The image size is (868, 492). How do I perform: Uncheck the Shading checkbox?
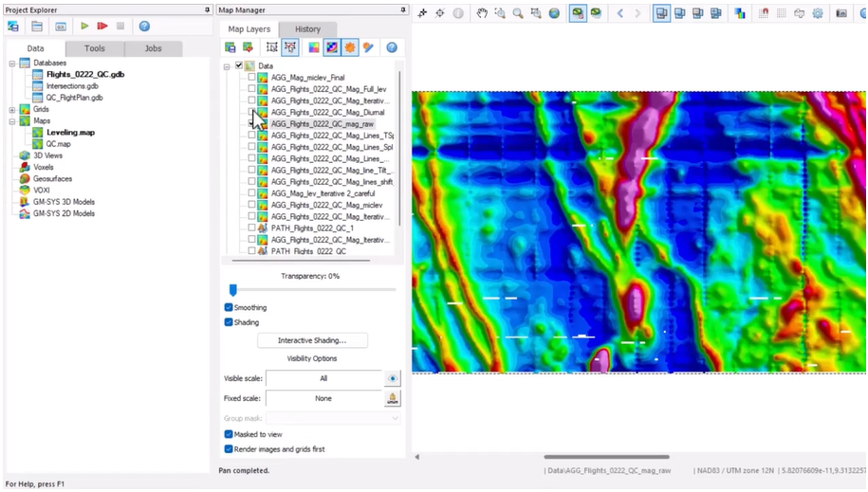tap(229, 322)
